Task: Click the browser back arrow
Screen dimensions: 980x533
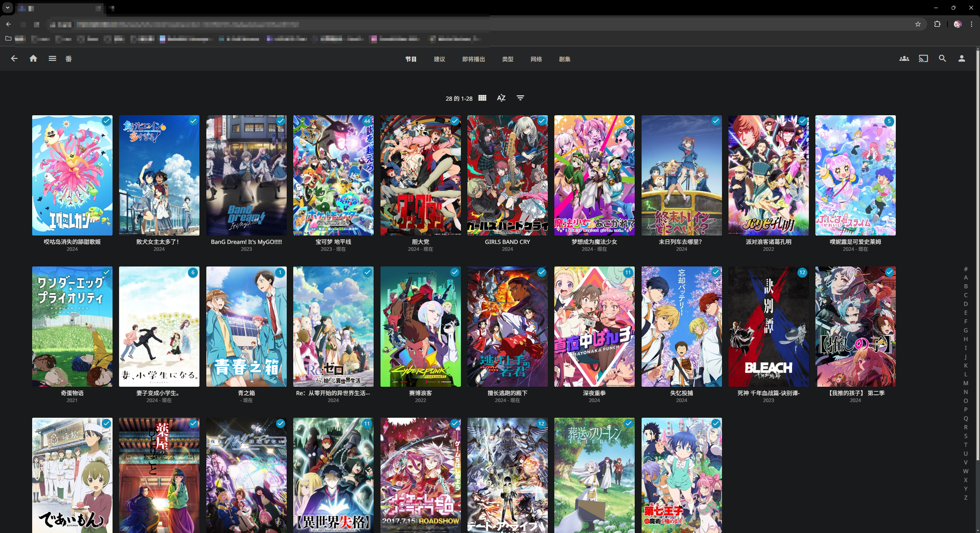Action: tap(8, 24)
